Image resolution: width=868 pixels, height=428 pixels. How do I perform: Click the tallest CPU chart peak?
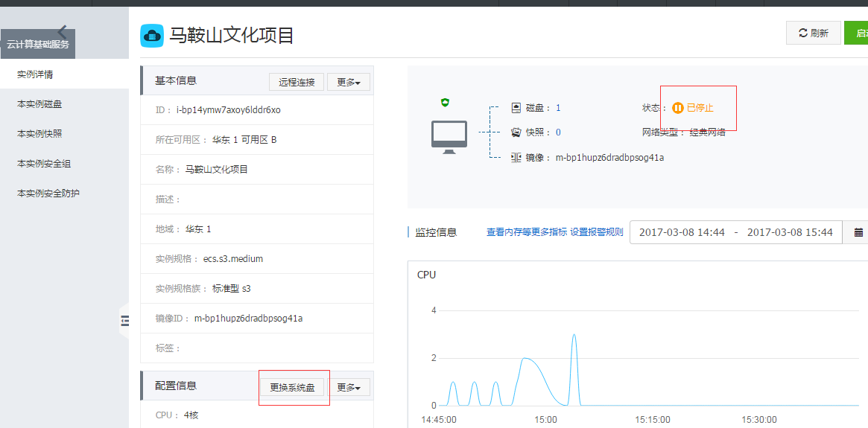[x=574, y=335]
